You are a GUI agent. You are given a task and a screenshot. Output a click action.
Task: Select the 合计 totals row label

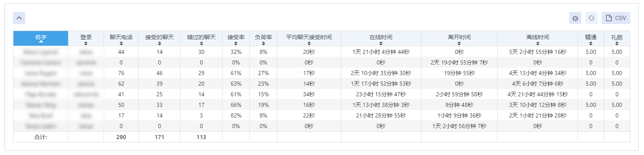41,137
